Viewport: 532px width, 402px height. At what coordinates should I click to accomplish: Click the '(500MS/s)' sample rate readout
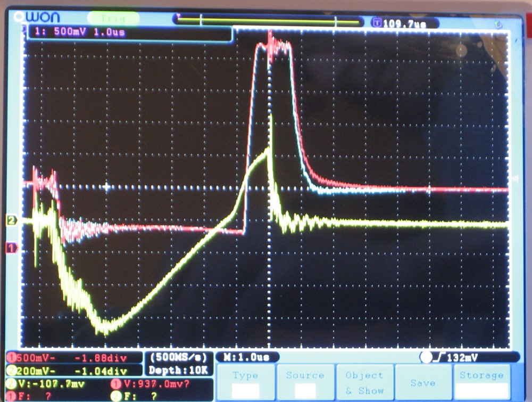178,357
